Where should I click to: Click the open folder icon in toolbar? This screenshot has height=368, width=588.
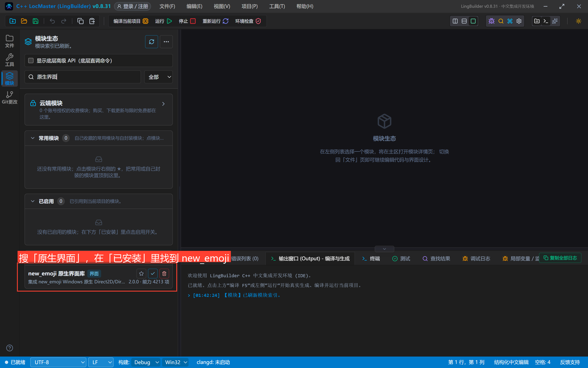point(24,21)
